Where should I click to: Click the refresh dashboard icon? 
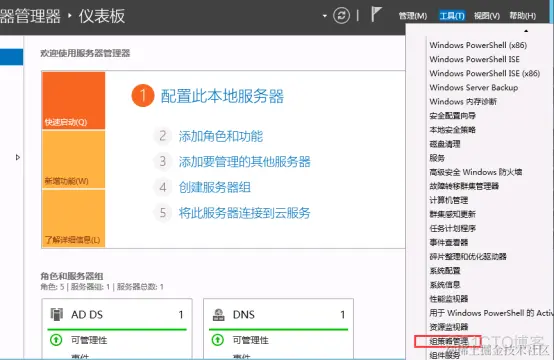[x=341, y=16]
